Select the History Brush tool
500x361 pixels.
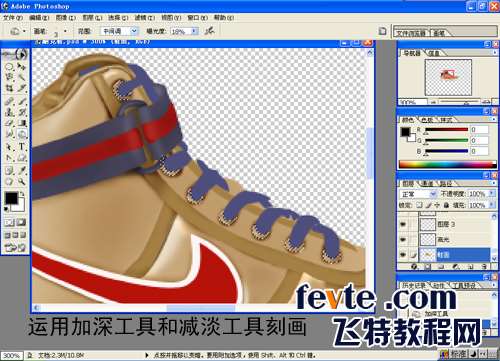pyautogui.click(x=22, y=112)
